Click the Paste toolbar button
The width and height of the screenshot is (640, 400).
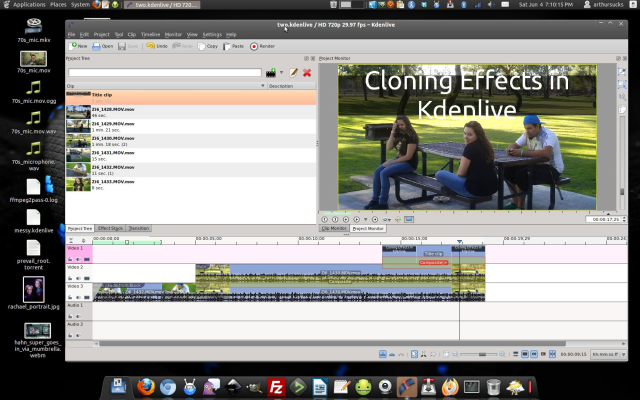(x=233, y=46)
